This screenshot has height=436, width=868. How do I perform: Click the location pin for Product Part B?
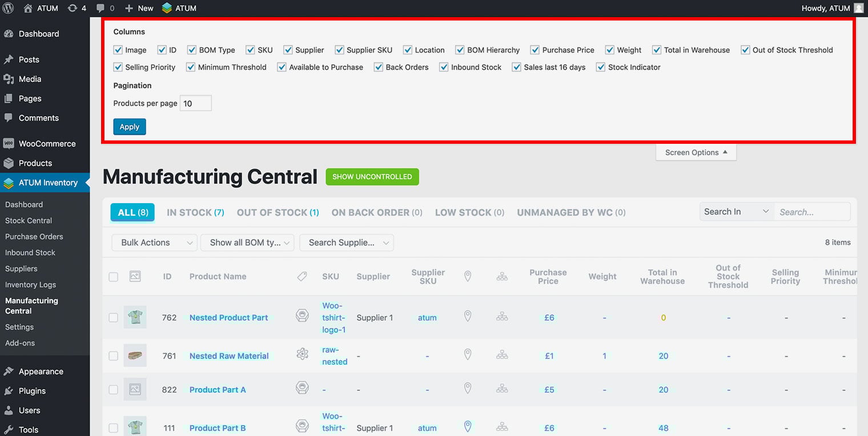point(467,427)
